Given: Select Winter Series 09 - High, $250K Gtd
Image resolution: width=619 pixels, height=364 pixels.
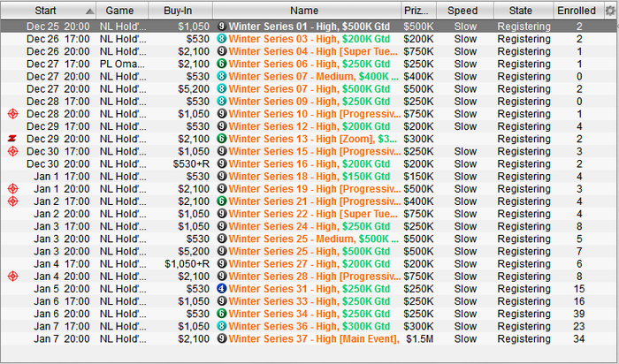Looking at the screenshot, I should click(309, 102).
